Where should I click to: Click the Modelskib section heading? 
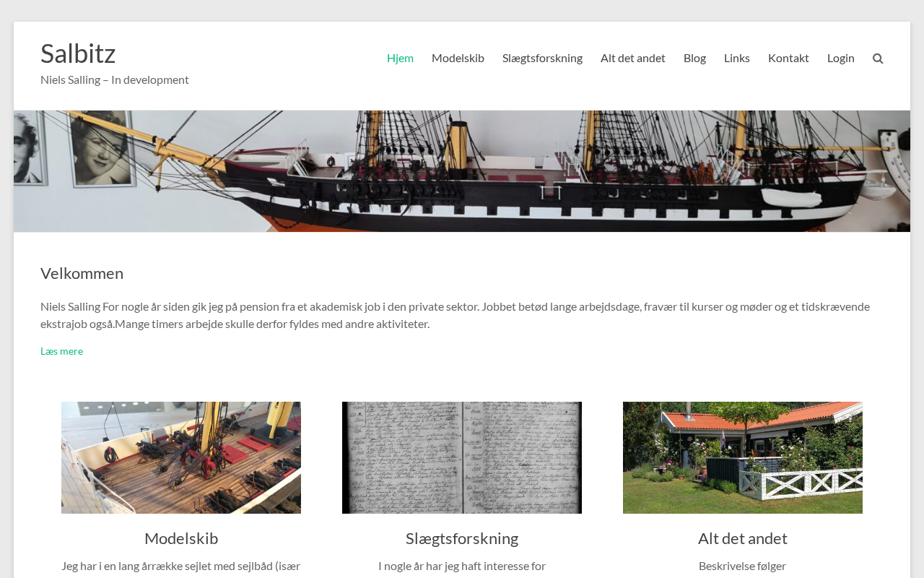181,538
